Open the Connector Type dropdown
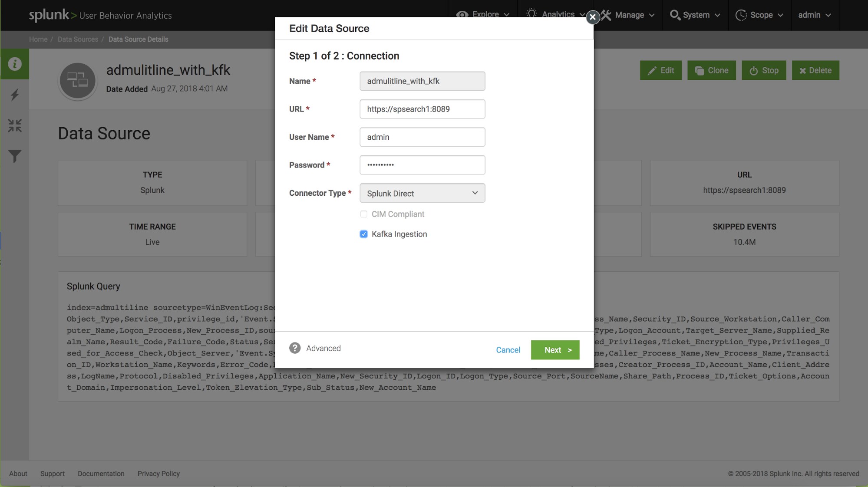 pos(422,193)
